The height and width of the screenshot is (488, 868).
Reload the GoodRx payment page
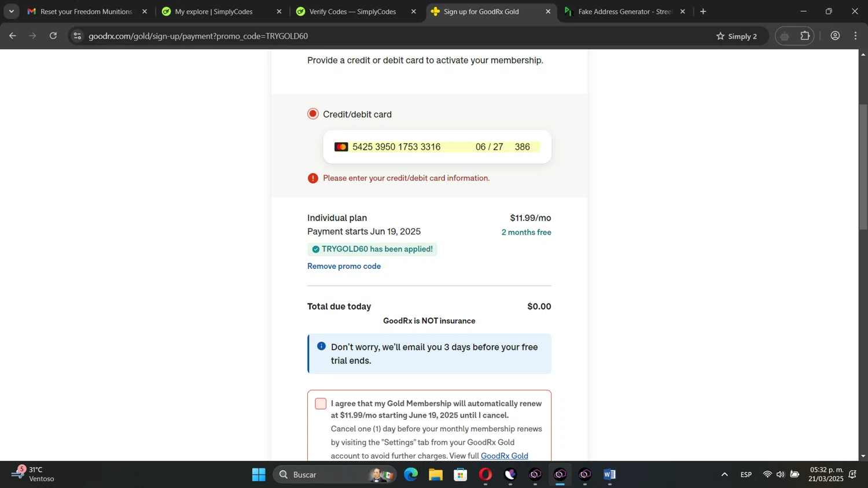pyautogui.click(x=53, y=36)
